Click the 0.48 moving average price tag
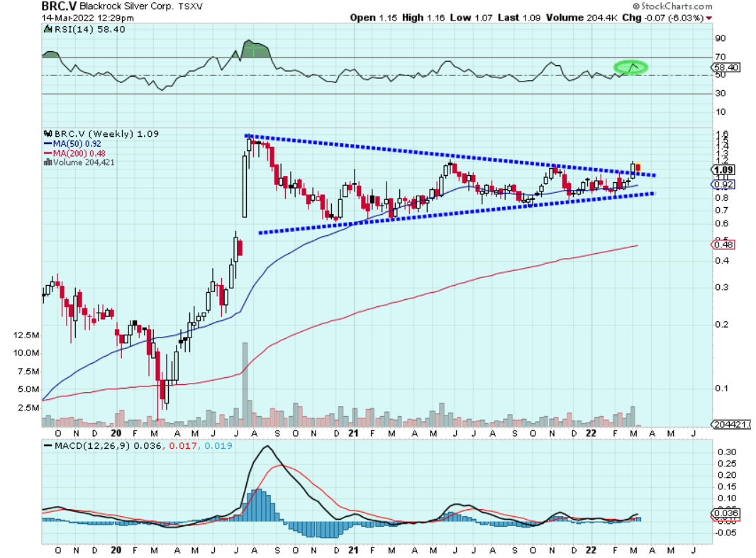This screenshot has width=756, height=558. 723,245
